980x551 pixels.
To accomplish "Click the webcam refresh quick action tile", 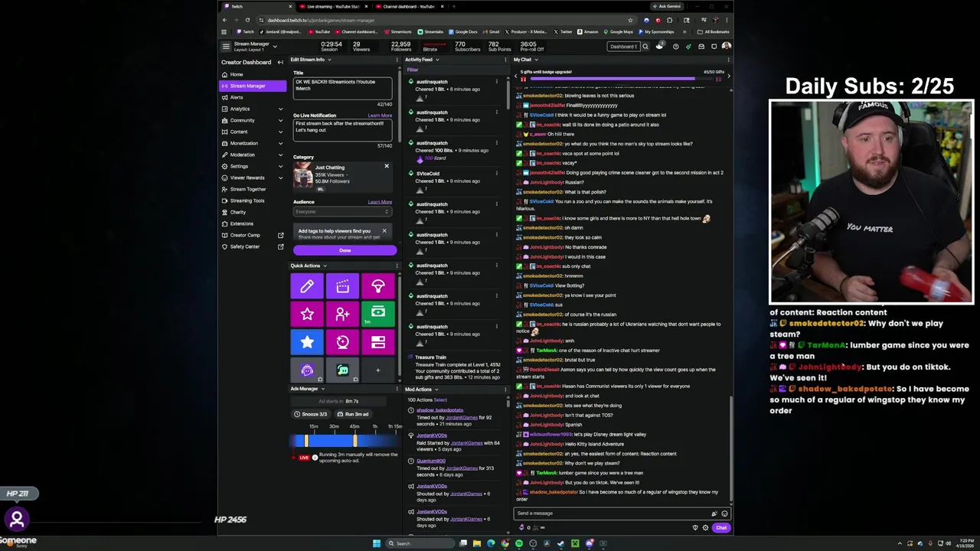I will tap(342, 342).
